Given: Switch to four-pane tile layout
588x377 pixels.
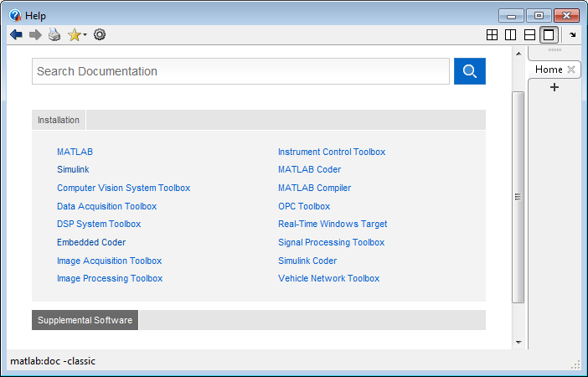Looking at the screenshot, I should pyautogui.click(x=493, y=35).
